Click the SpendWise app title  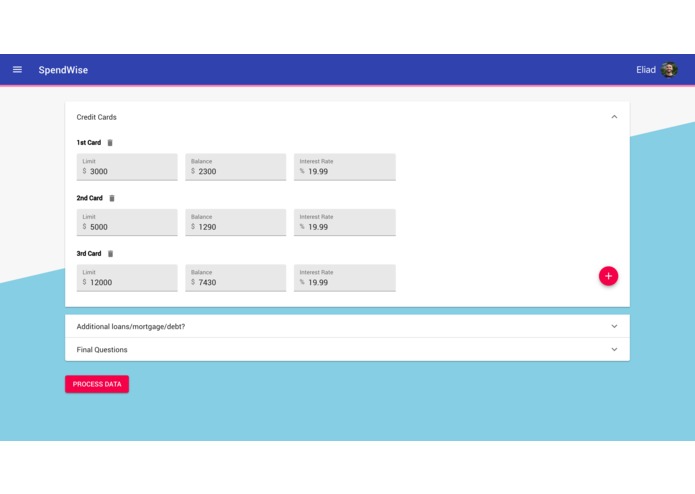pos(63,70)
